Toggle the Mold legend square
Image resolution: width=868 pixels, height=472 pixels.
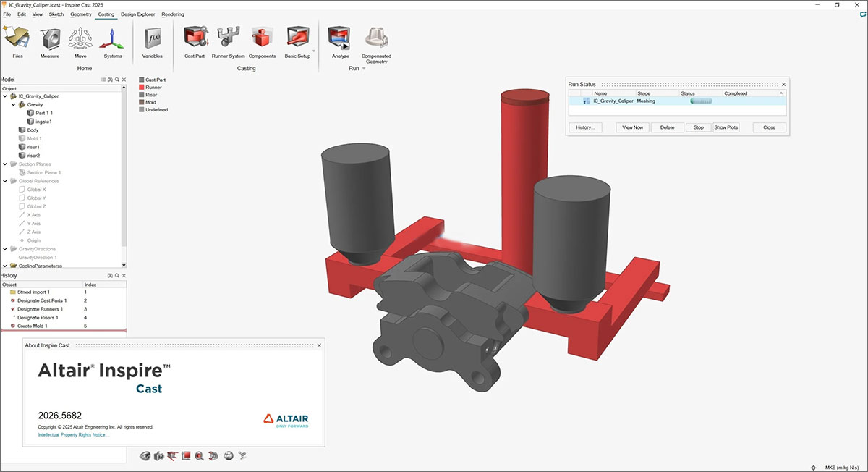point(142,102)
